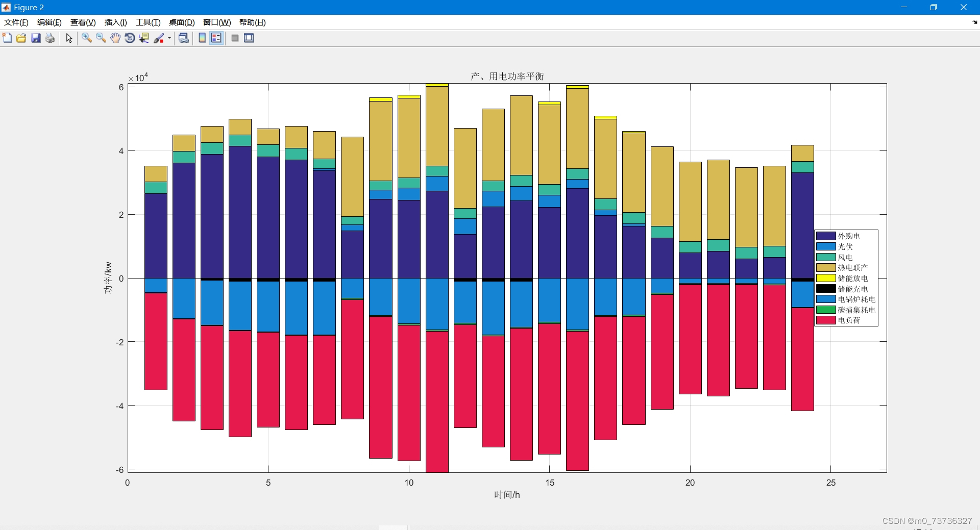Click the 热电联产 legend color swatch
This screenshot has width=980, height=530.
(826, 268)
